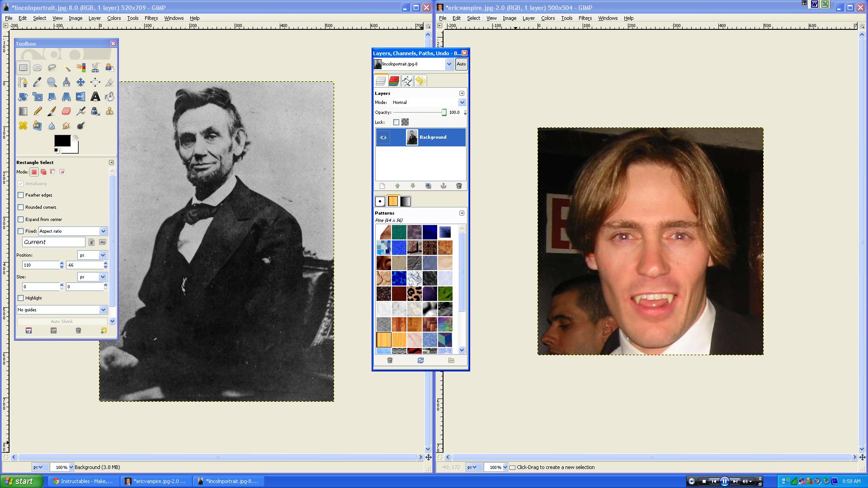The height and width of the screenshot is (488, 868).
Task: Open the No guides dropdown
Action: [x=62, y=310]
